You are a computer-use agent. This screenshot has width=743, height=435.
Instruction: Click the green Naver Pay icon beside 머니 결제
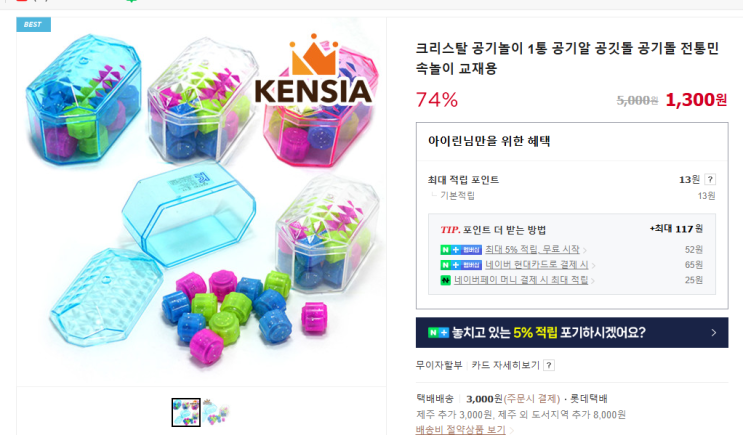pyautogui.click(x=445, y=280)
